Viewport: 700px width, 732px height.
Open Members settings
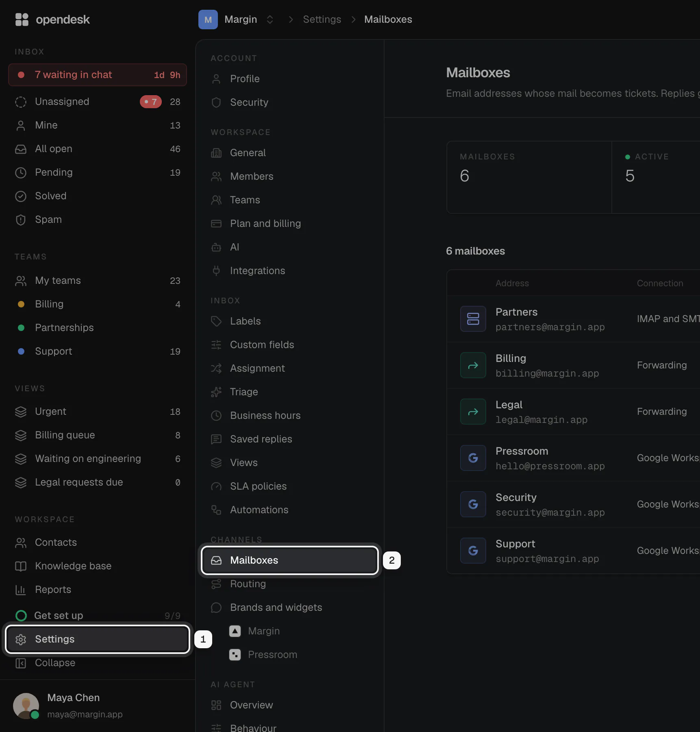click(x=290, y=176)
